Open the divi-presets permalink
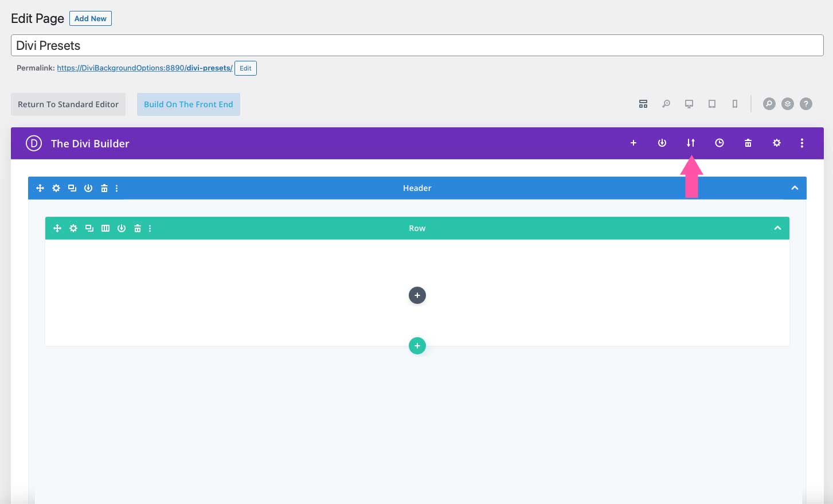 (x=144, y=68)
